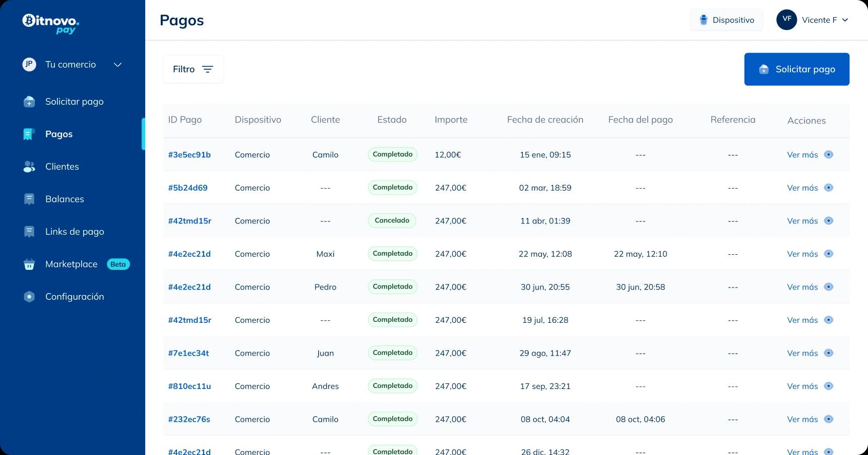Screen dimensions: 868x455
Task: Click the plus icon inside the blue button
Action: coord(764,69)
